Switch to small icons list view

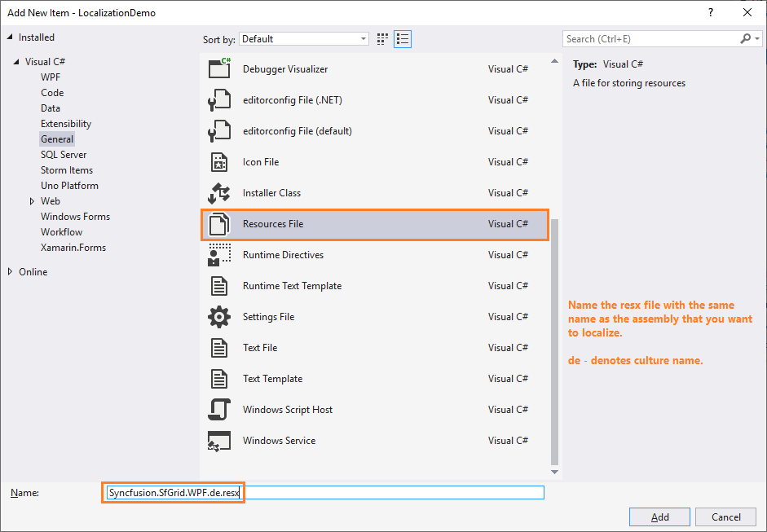403,39
